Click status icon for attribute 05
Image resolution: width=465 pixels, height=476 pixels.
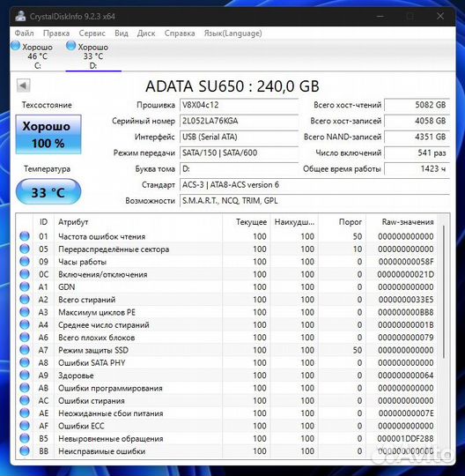coord(25,249)
